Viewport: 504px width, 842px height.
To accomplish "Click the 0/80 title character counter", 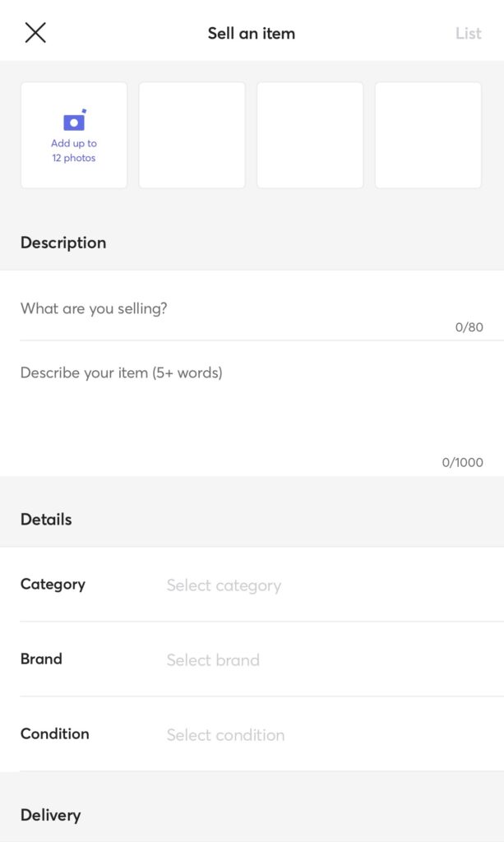I will coord(469,327).
